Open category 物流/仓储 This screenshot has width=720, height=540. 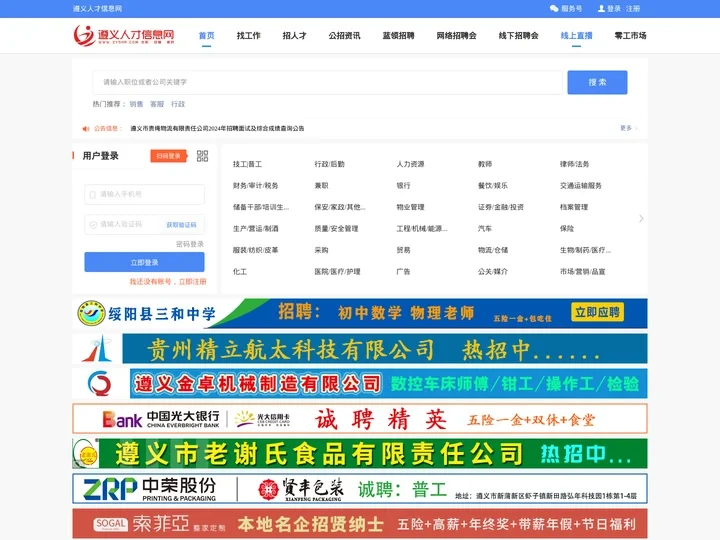[x=493, y=250]
